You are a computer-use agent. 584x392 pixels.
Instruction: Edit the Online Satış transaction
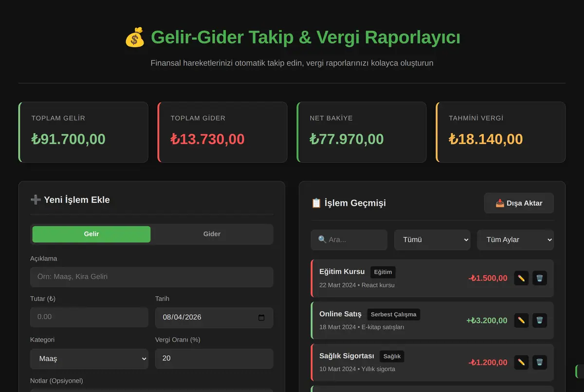click(x=521, y=321)
